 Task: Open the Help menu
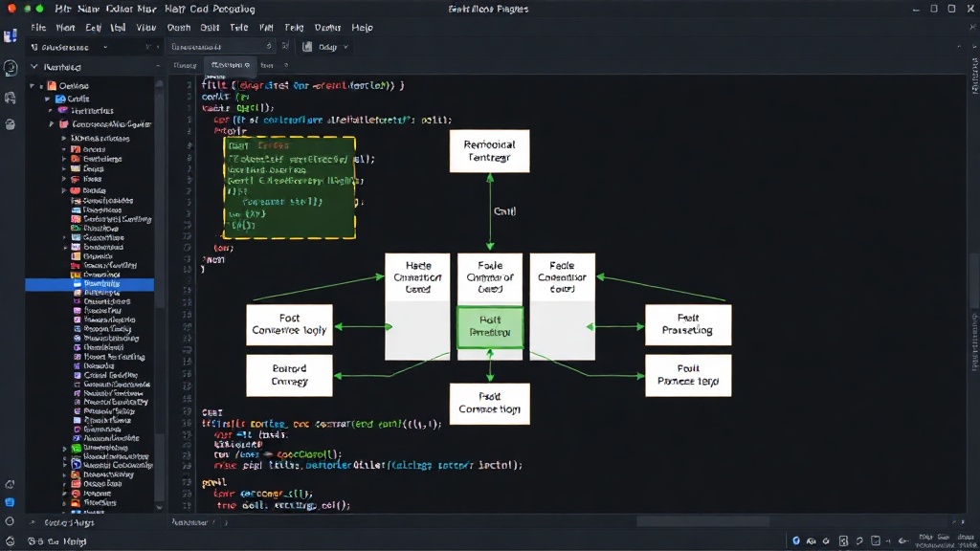click(x=362, y=28)
